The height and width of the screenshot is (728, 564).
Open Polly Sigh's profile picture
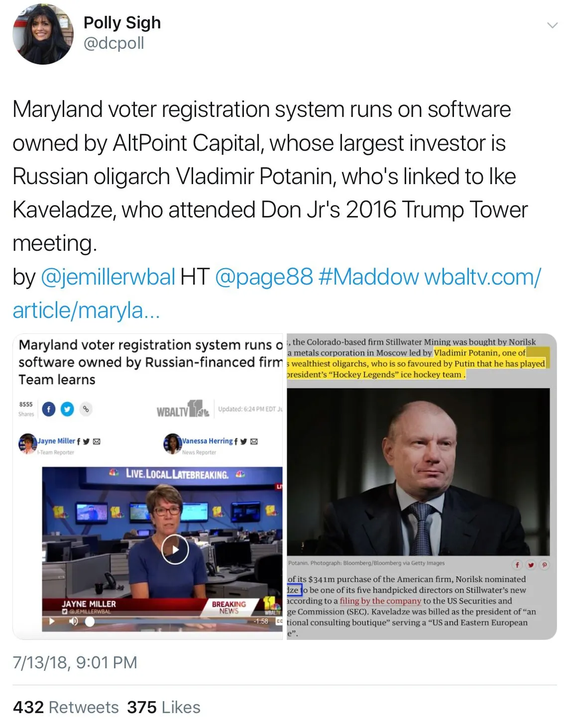[x=42, y=34]
